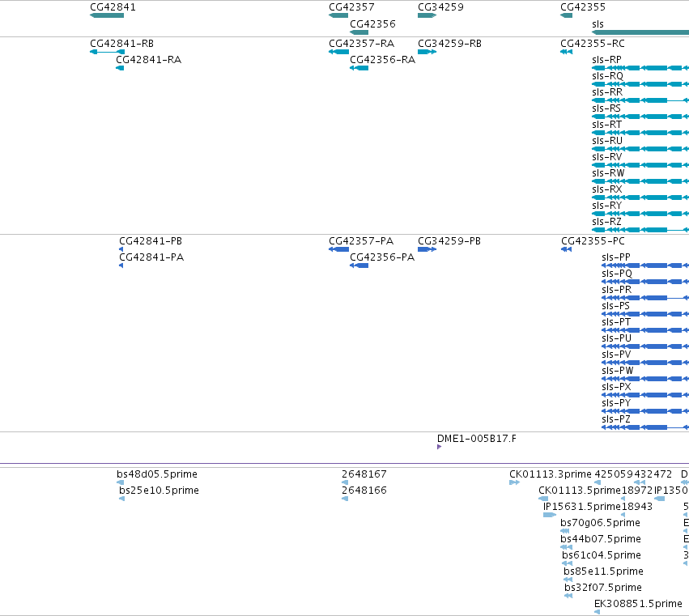Select the sls-RZ transcript model
Screen dimensions: 689x616
[640, 230]
